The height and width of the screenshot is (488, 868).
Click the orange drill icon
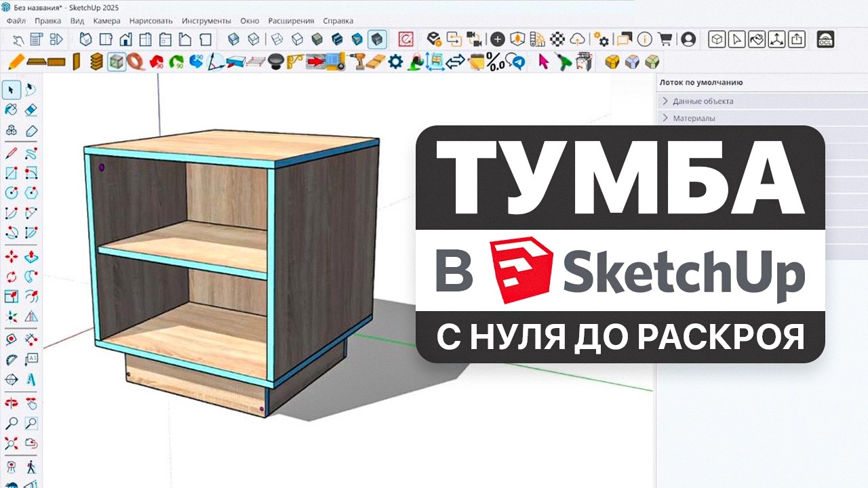359,62
